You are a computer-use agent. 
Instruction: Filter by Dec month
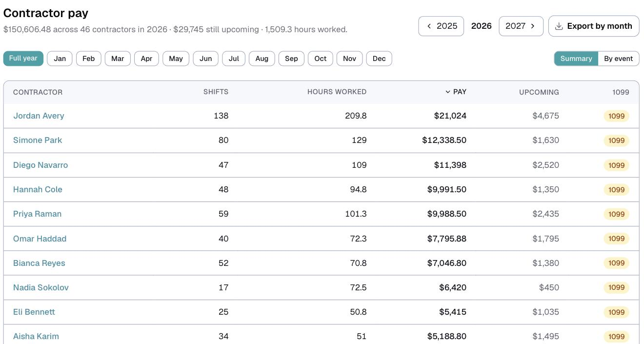point(379,59)
